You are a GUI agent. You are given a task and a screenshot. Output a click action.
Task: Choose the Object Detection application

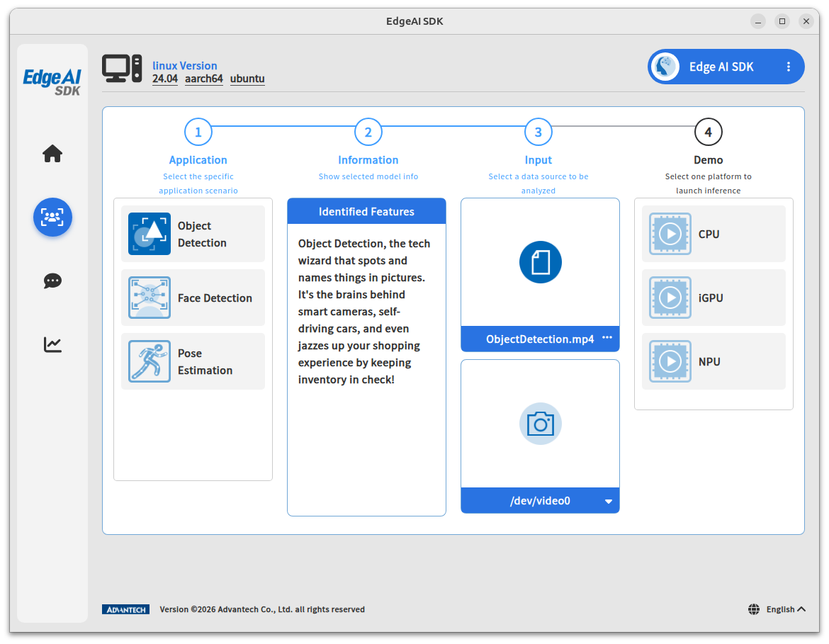(193, 234)
